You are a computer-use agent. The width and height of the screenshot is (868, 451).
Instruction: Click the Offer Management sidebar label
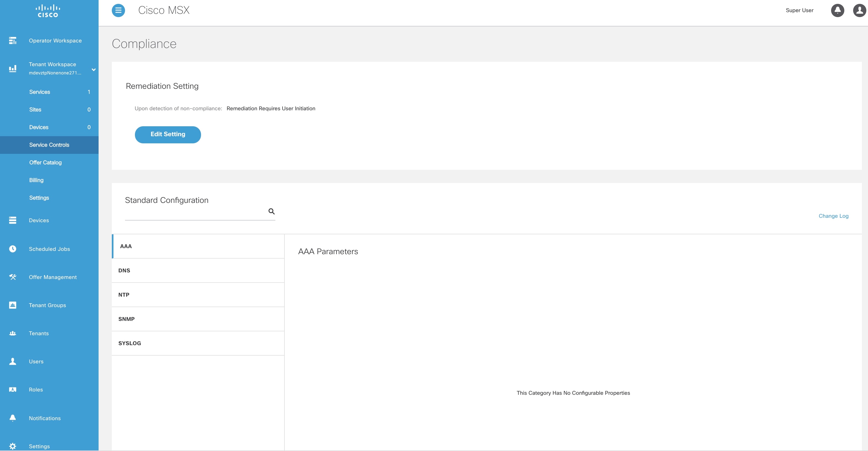coord(53,277)
